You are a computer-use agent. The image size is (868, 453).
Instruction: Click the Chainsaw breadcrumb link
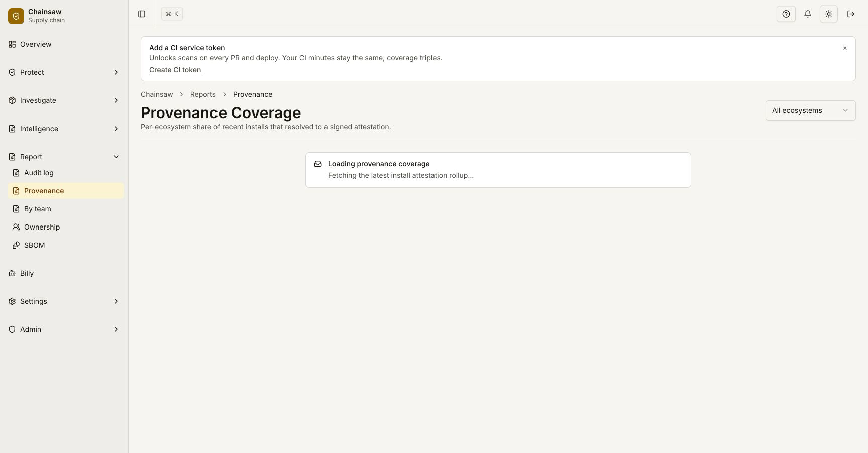157,94
